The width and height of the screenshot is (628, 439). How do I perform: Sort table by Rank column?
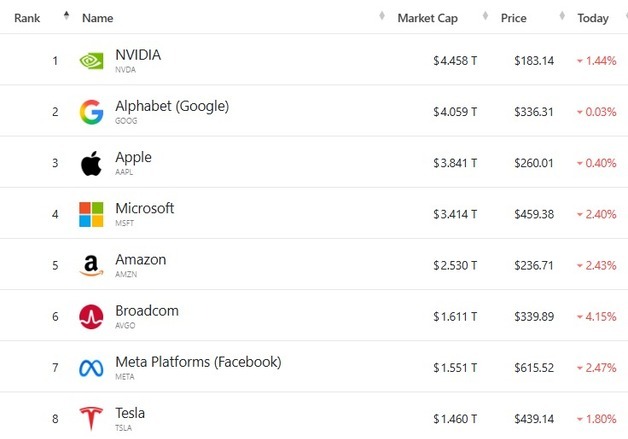[x=27, y=18]
